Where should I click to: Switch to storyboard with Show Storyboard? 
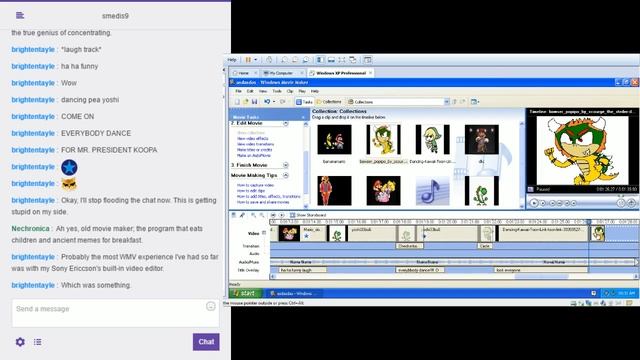coord(308,215)
